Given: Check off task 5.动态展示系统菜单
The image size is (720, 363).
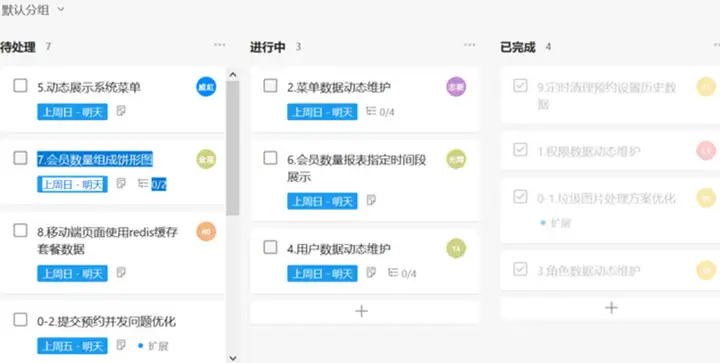Looking at the screenshot, I should click(x=20, y=85).
